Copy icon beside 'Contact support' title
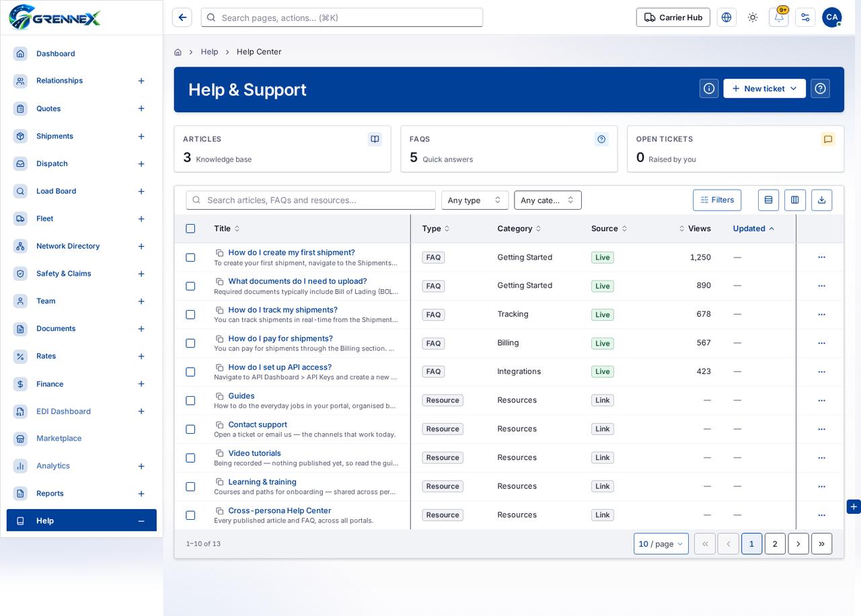 [x=219, y=425]
